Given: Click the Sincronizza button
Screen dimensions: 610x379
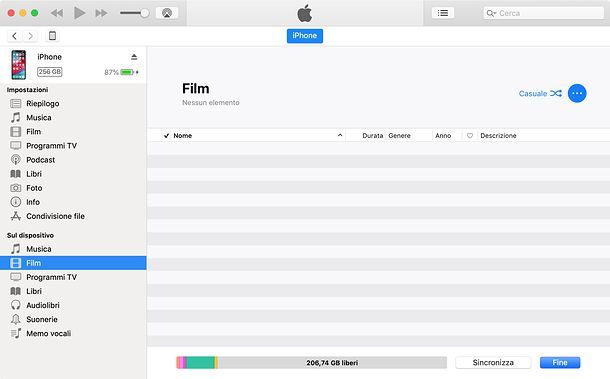Looking at the screenshot, I should click(x=493, y=363).
